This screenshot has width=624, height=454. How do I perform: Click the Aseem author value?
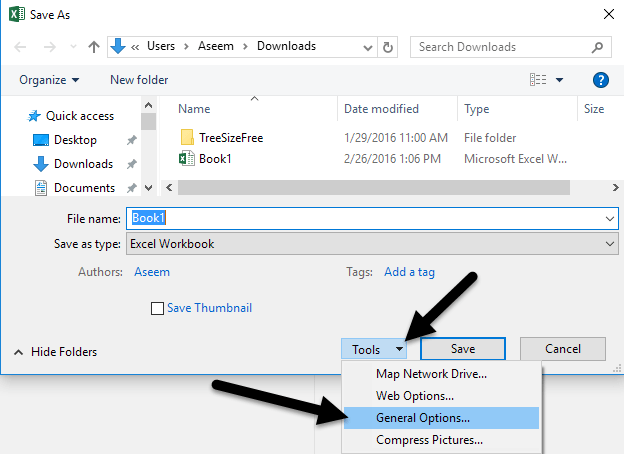pos(152,272)
